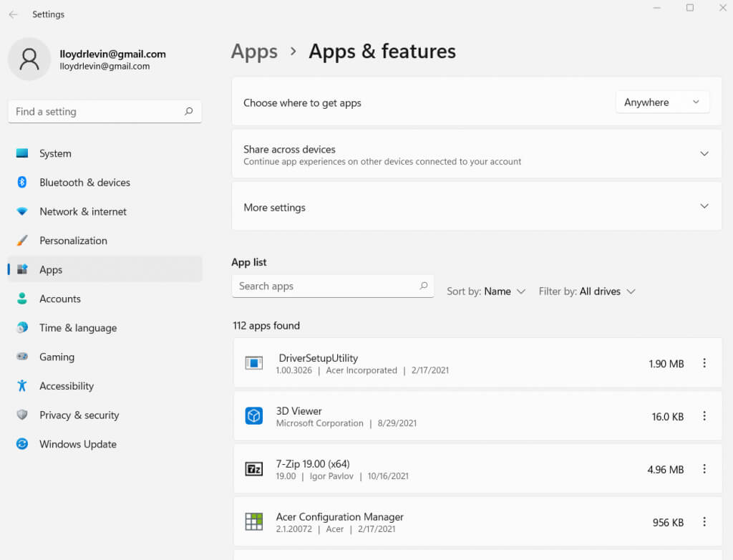Click the Apps breadcrumb link
This screenshot has width=733, height=560.
[254, 52]
